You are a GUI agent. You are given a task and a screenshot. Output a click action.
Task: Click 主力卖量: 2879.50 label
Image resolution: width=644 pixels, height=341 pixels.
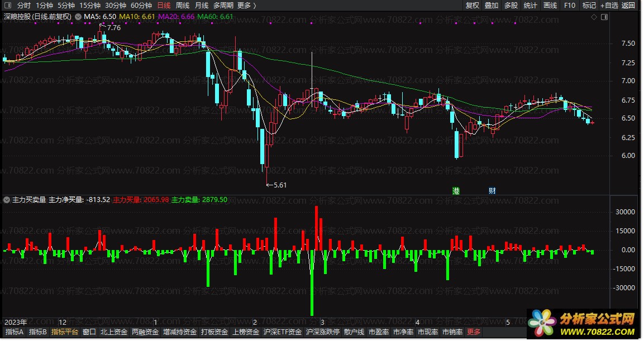tap(199, 200)
